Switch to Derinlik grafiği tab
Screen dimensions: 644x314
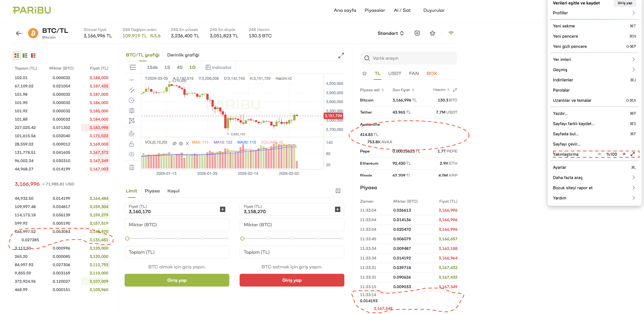(x=183, y=55)
